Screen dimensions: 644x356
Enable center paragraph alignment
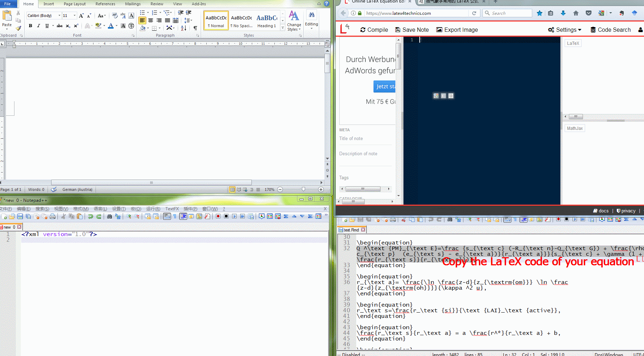[x=151, y=20]
